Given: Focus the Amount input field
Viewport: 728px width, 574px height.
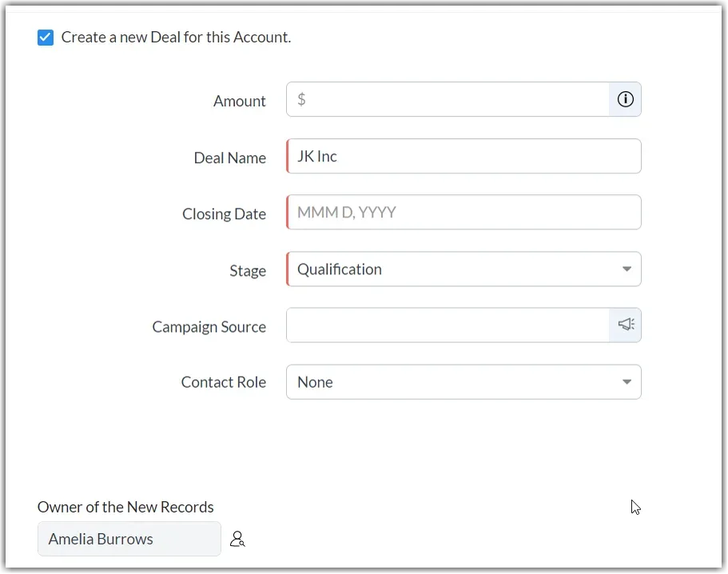Looking at the screenshot, I should point(448,99).
